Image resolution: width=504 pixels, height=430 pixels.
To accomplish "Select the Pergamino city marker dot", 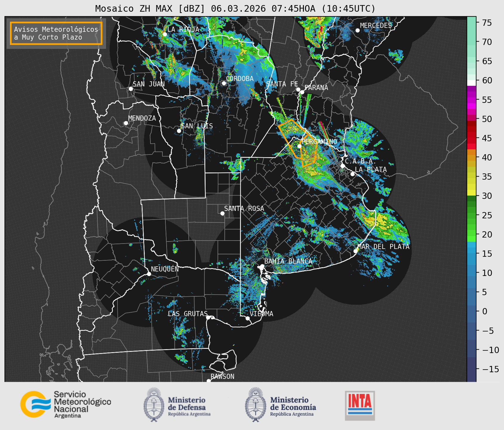I will pyautogui.click(x=299, y=146).
